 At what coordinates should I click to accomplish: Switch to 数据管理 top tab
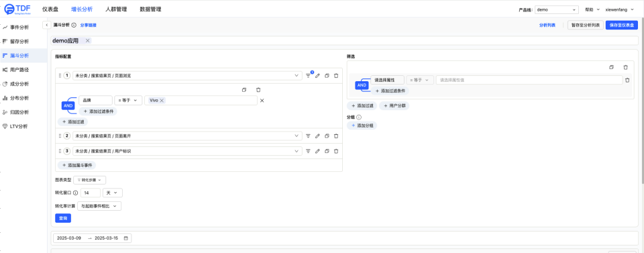[x=150, y=9]
